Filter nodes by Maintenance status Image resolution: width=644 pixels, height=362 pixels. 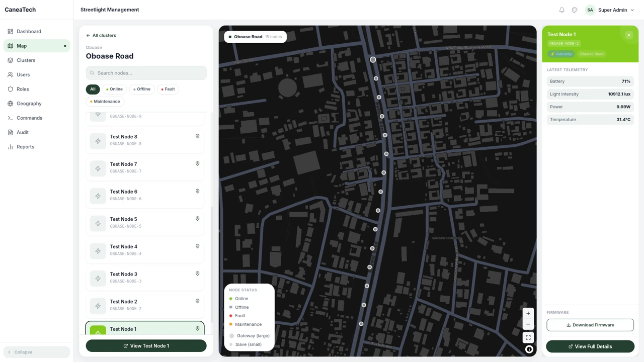[x=105, y=102]
